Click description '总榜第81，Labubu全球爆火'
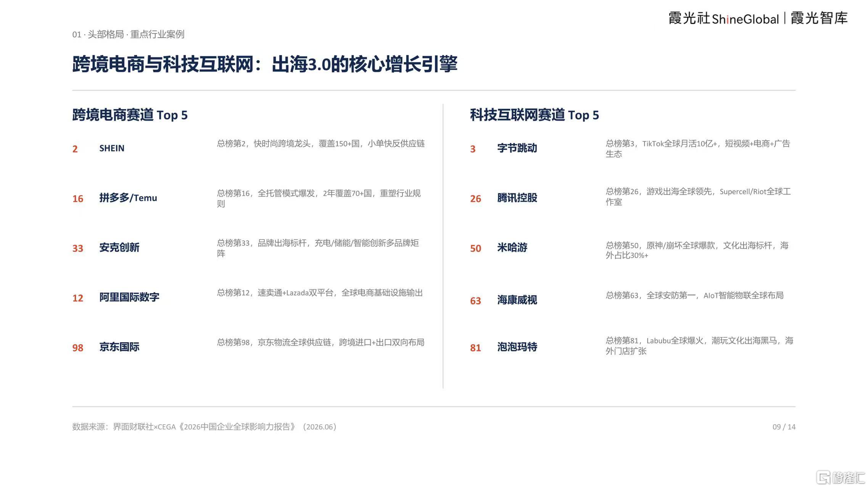The width and height of the screenshot is (868, 488). [699, 346]
